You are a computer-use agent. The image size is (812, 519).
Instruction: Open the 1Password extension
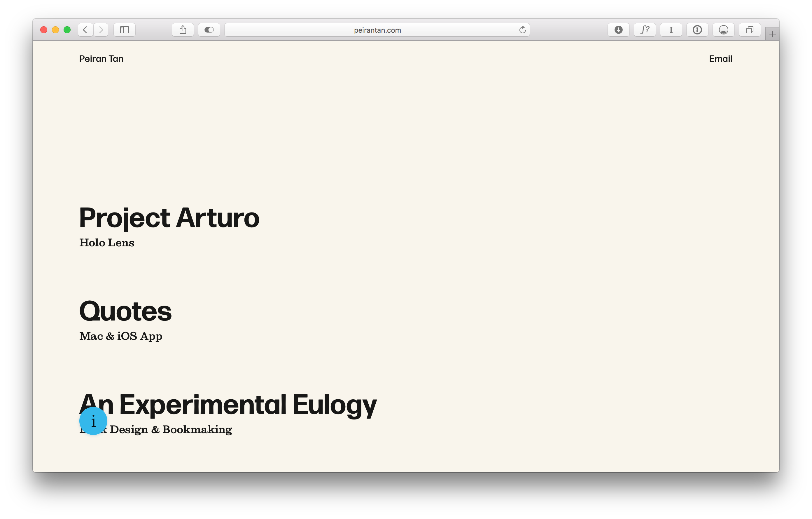click(x=697, y=30)
